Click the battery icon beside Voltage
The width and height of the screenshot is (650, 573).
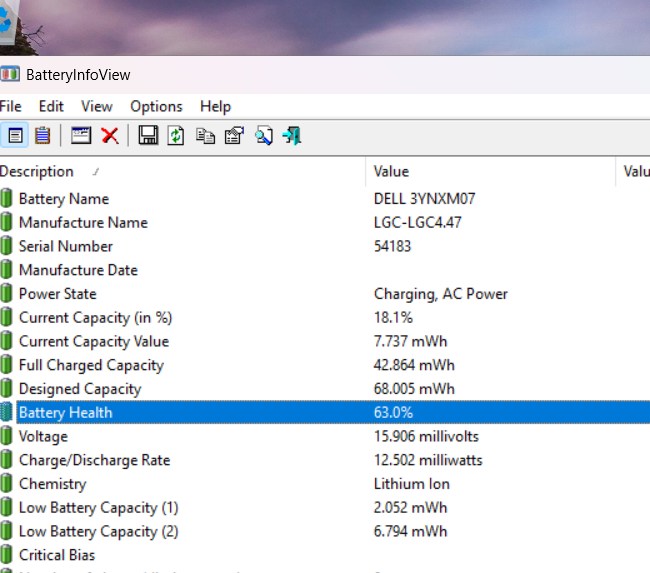pyautogui.click(x=6, y=436)
